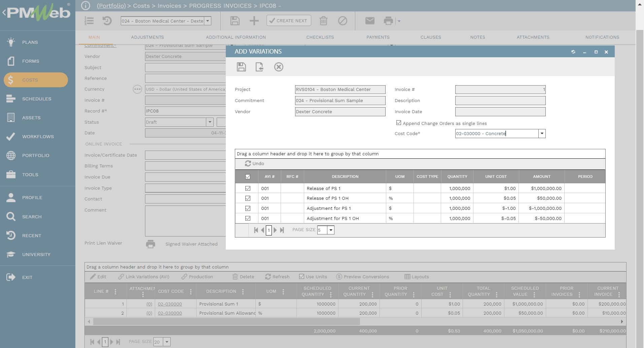Switch to the Checklists tab
The image size is (644, 348).
coord(320,37)
